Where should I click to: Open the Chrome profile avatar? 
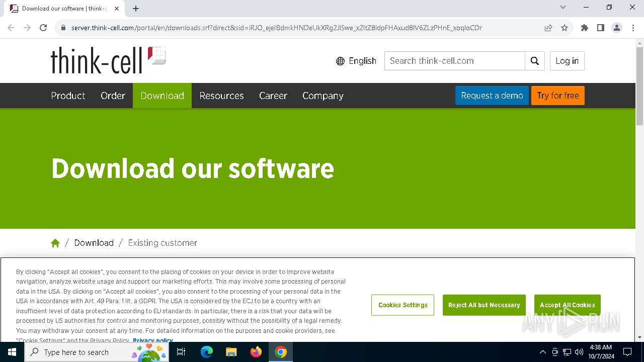[617, 28]
